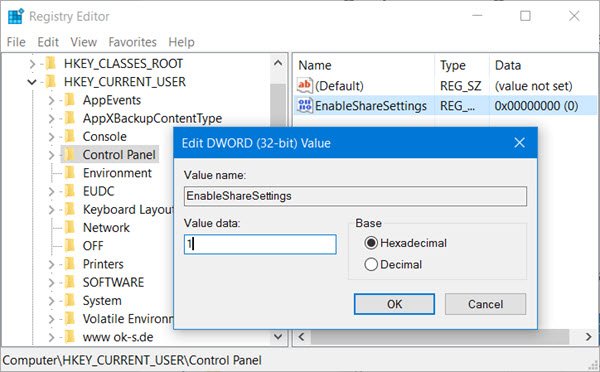Viewport: 600px width, 372px height.
Task: Click the 0x00000000 (0) data cell
Action: [x=536, y=106]
